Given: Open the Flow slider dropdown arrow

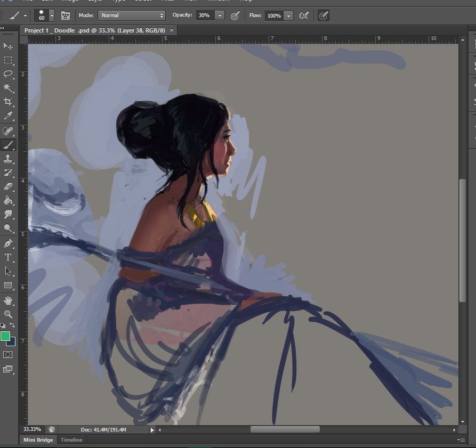Looking at the screenshot, I should (289, 15).
